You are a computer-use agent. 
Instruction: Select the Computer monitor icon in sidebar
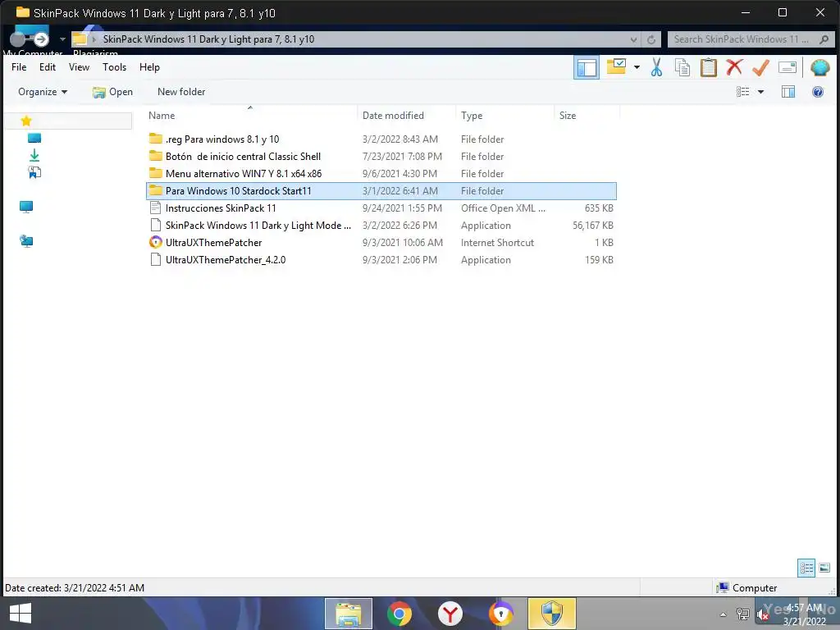click(25, 207)
